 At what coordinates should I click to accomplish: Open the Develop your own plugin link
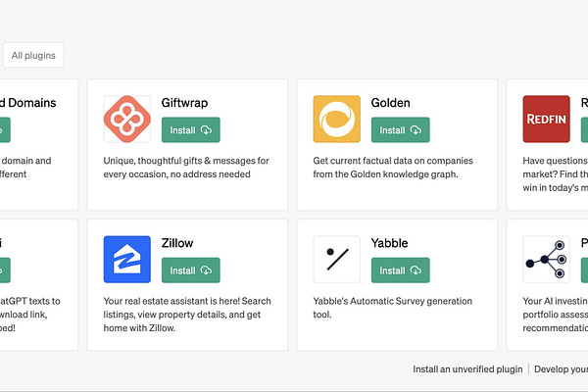(x=561, y=369)
